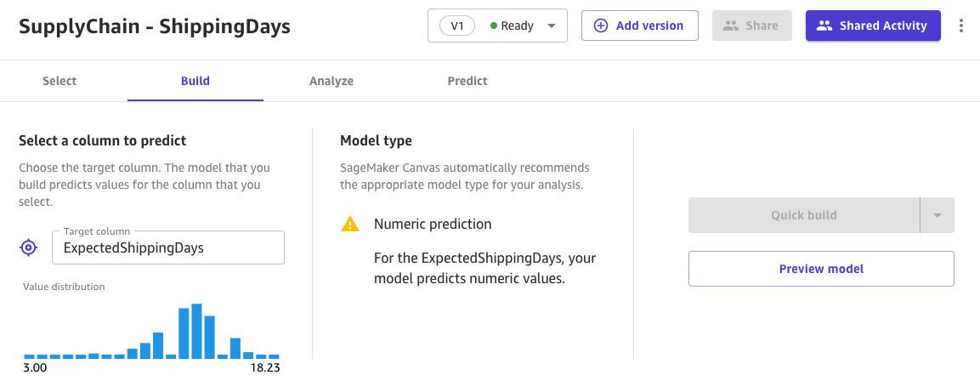
Task: Click the people icon on Share button
Action: pos(730,26)
